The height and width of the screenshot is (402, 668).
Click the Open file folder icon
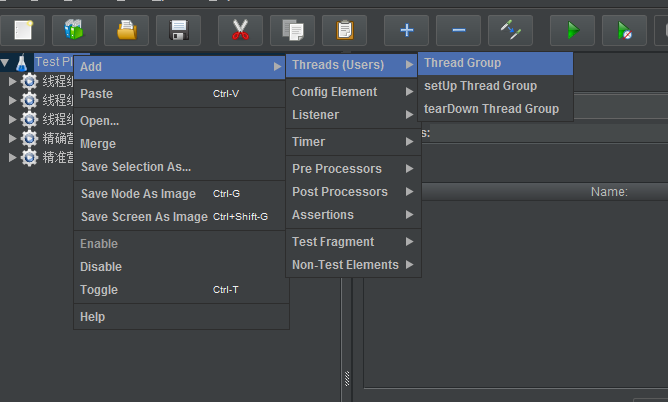point(126,30)
